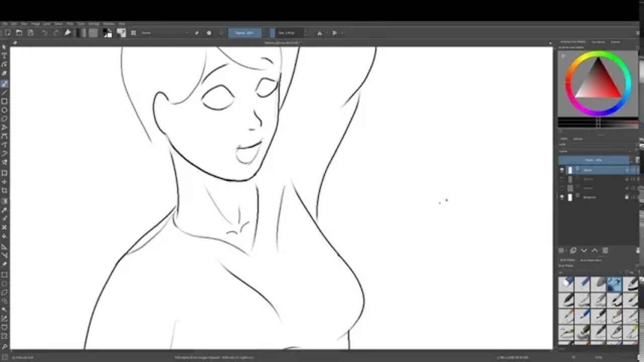Toggle eraser mode in the toolbar
The height and width of the screenshot is (362, 644).
(x=197, y=33)
